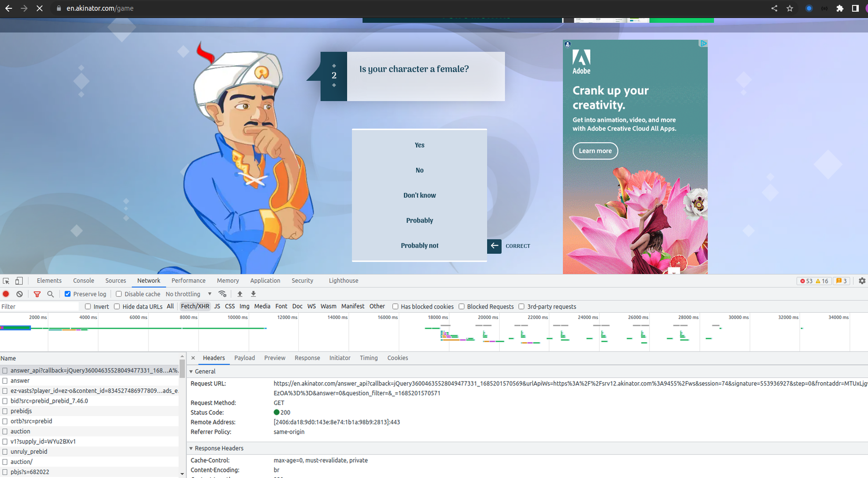Check the Invert filter checkbox
This screenshot has width=868, height=478.
point(88,307)
